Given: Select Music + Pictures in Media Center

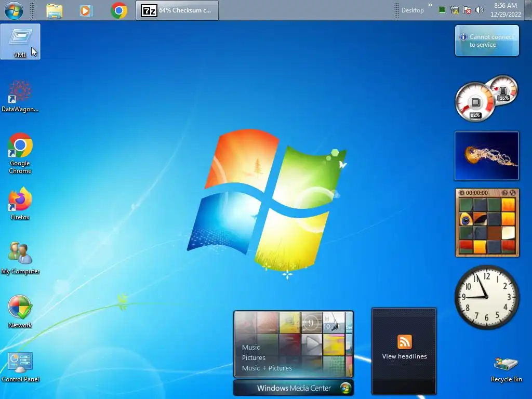Looking at the screenshot, I should [x=267, y=368].
